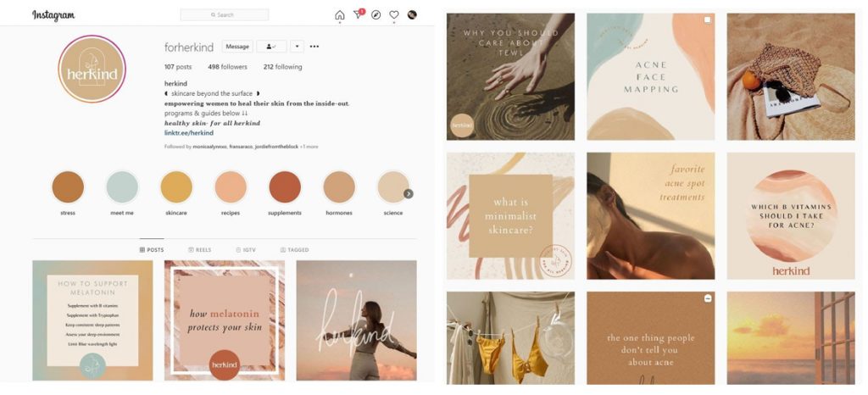Show next highlights with arrow
This screenshot has height=395, width=868.
[x=409, y=193]
